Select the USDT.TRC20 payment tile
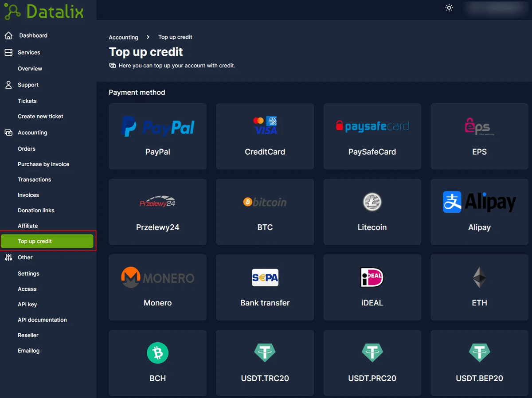532x398 pixels. pos(265,363)
